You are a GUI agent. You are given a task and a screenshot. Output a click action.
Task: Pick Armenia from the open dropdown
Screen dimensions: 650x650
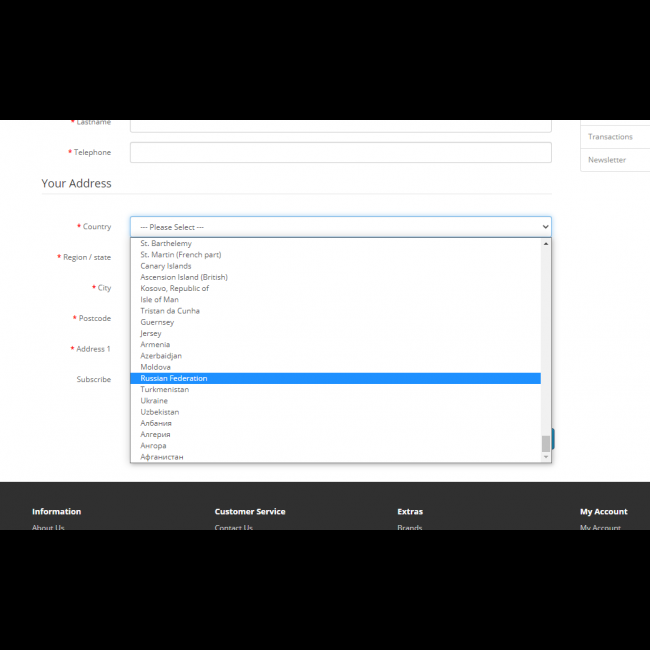point(155,345)
